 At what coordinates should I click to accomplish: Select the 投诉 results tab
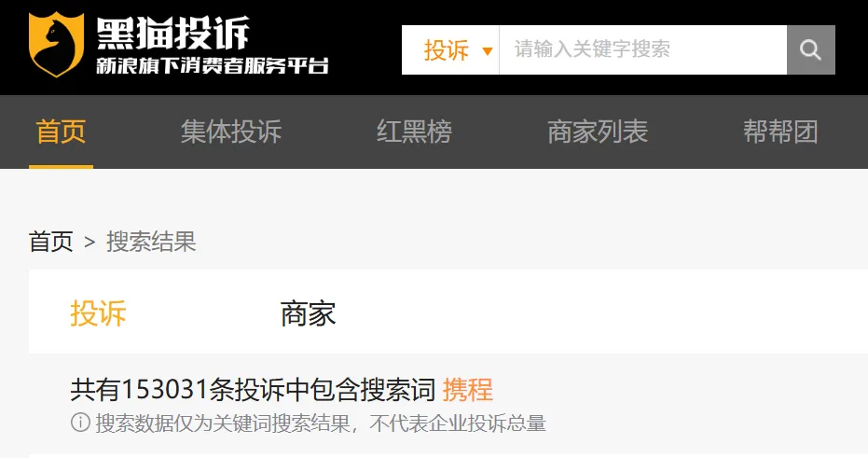(x=98, y=313)
